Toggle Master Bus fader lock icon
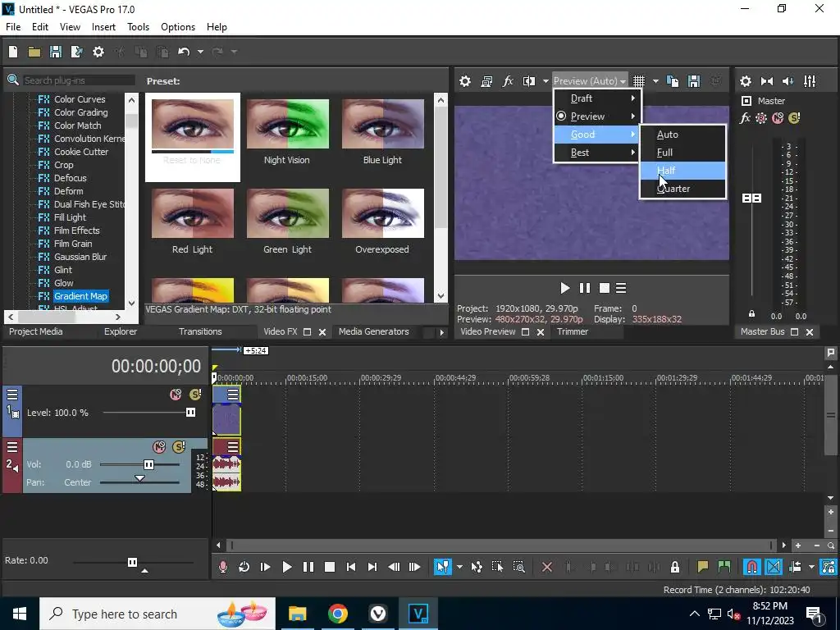Viewport: 840px width, 630px height. pyautogui.click(x=751, y=314)
